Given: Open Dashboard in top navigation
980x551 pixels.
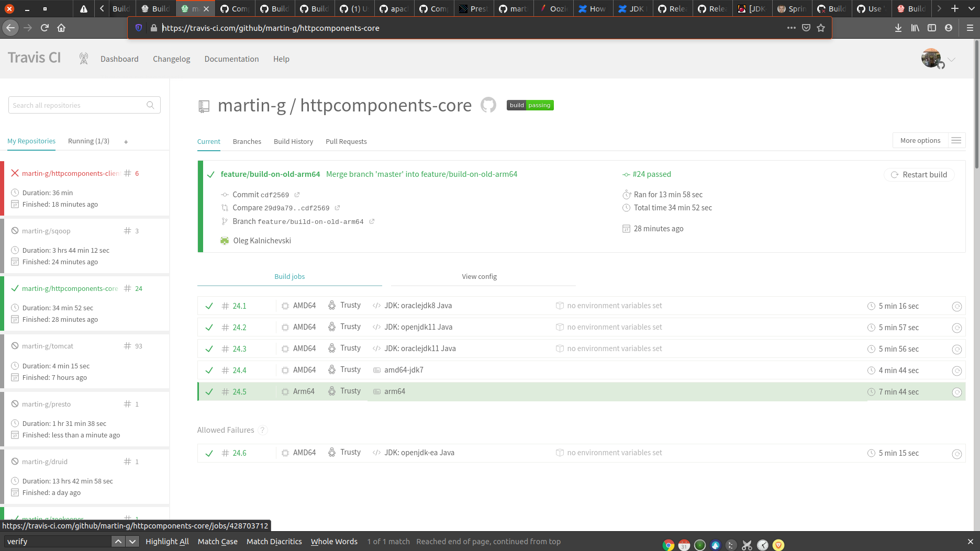Looking at the screenshot, I should [119, 59].
